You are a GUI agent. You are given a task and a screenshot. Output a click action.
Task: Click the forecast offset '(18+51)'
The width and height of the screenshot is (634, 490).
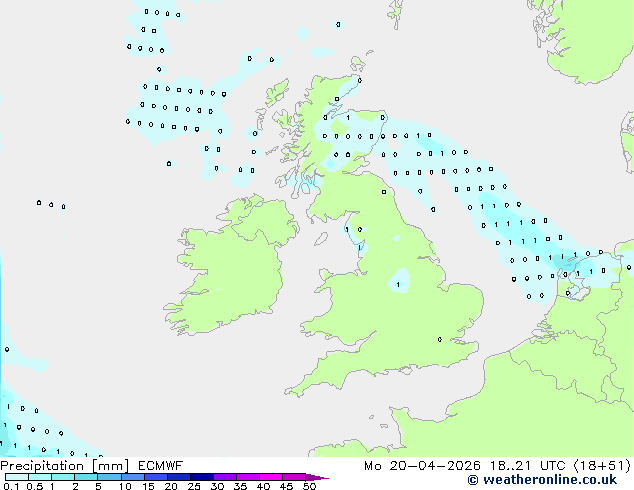pyautogui.click(x=602, y=466)
